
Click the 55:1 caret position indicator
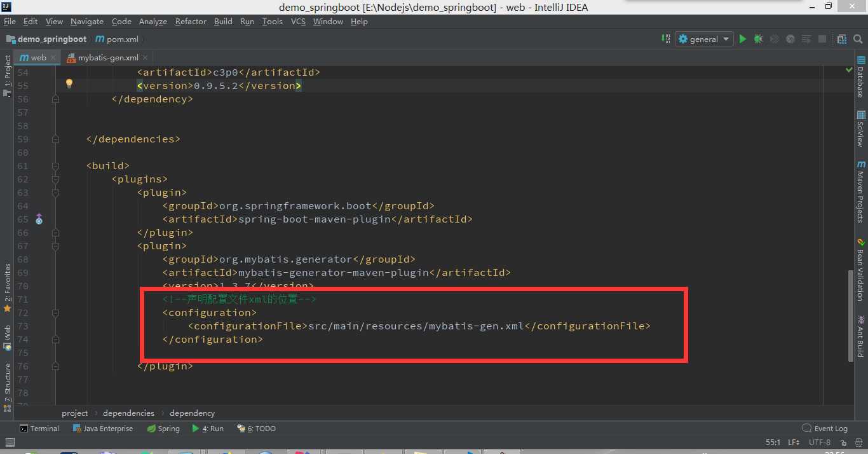coord(773,442)
